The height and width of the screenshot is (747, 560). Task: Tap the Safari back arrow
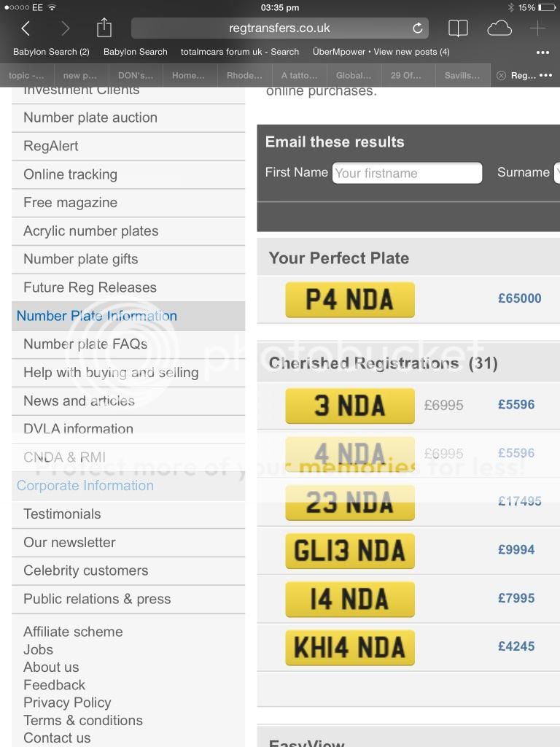pyautogui.click(x=26, y=28)
